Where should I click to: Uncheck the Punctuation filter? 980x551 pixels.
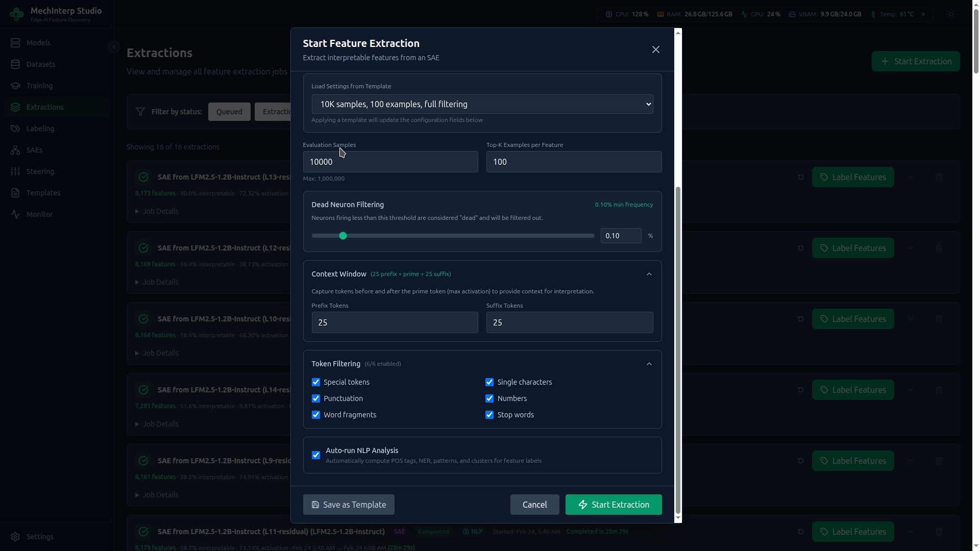[316, 398]
